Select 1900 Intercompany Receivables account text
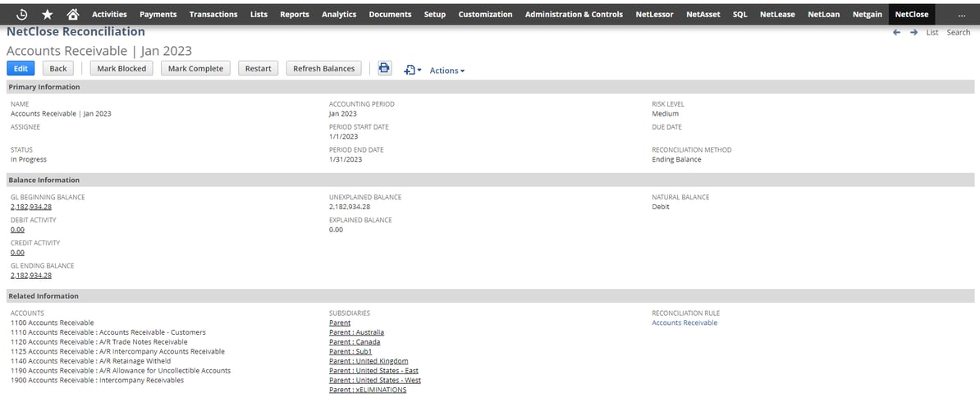The height and width of the screenshot is (398, 980). coord(97,381)
